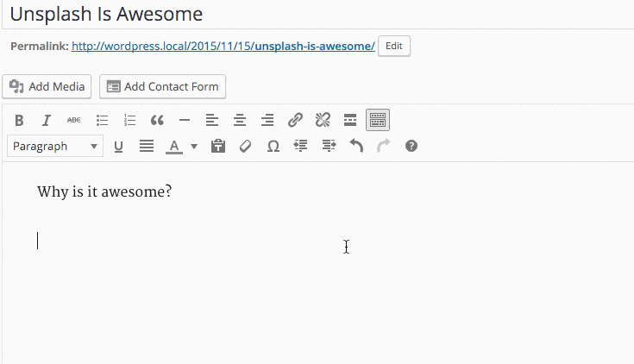Insert a horizontal line
The image size is (634, 364).
point(185,120)
